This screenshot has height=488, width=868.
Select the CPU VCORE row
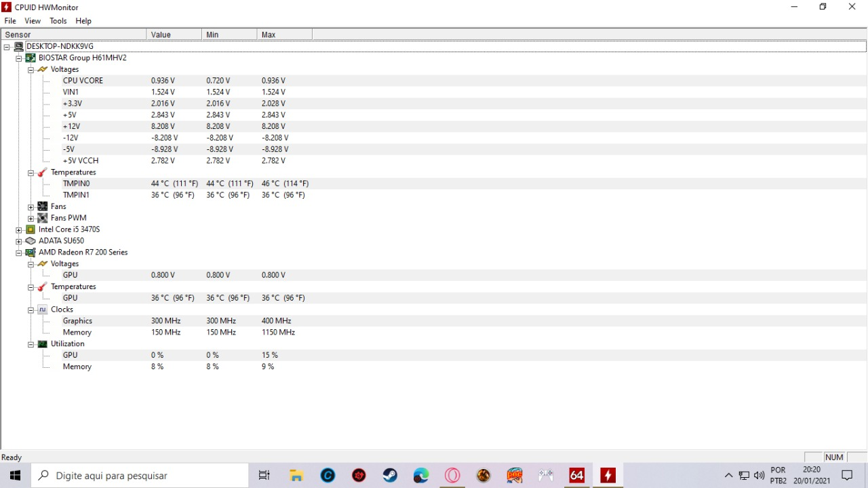pos(434,81)
